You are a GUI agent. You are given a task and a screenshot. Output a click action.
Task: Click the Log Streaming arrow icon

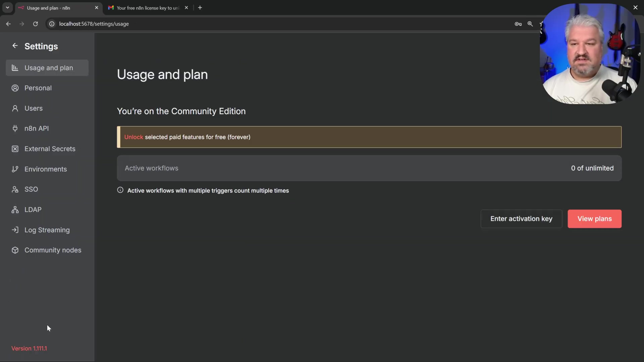[15, 230]
